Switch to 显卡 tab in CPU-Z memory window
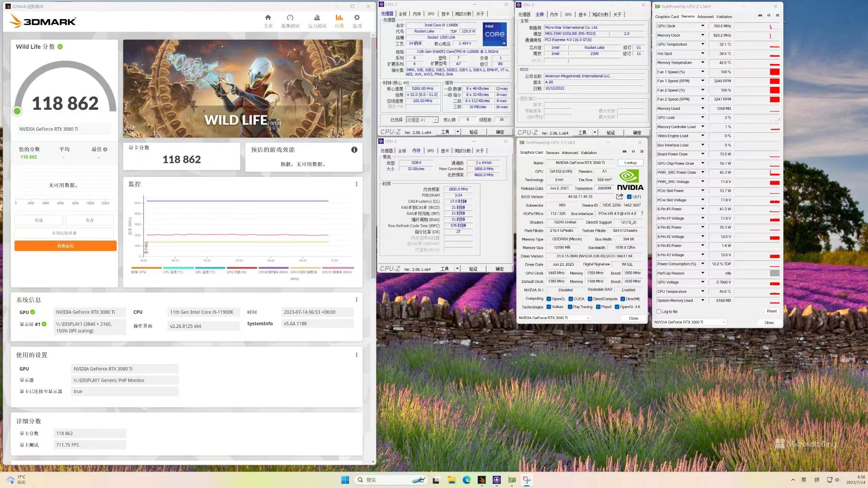 tap(445, 151)
